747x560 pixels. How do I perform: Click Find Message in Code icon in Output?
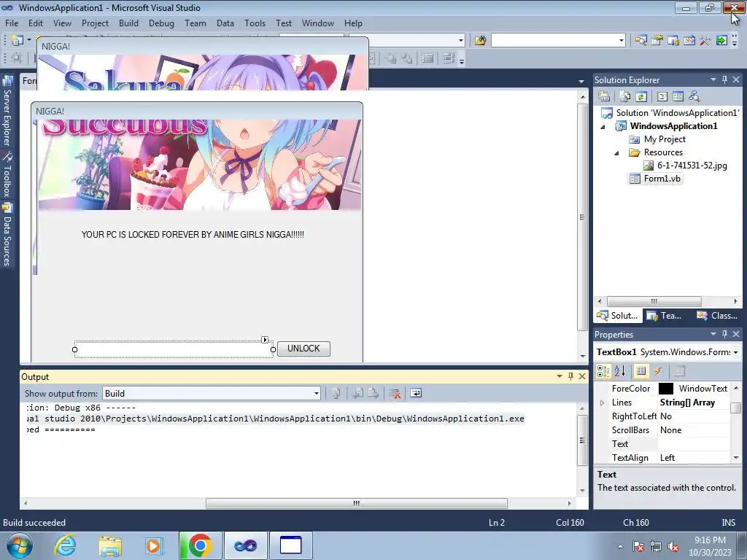click(336, 393)
